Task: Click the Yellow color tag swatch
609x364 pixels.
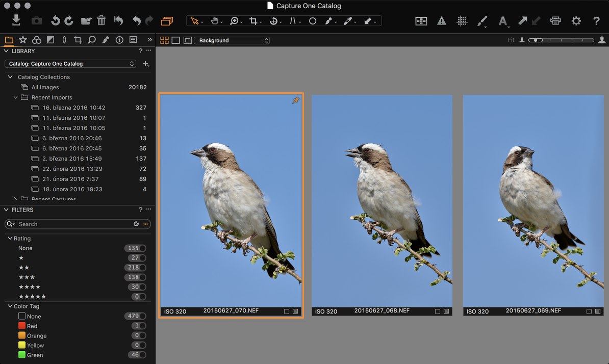Action: tap(22, 345)
